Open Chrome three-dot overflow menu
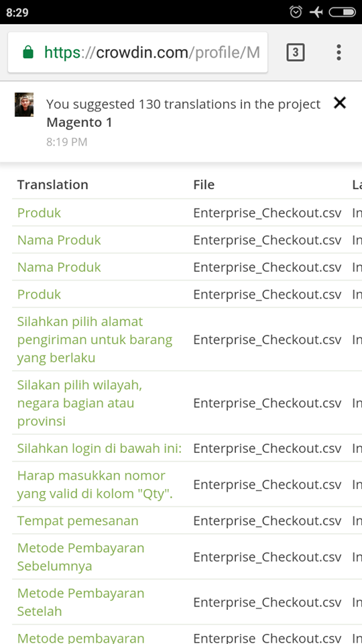362x644 pixels. pyautogui.click(x=339, y=52)
